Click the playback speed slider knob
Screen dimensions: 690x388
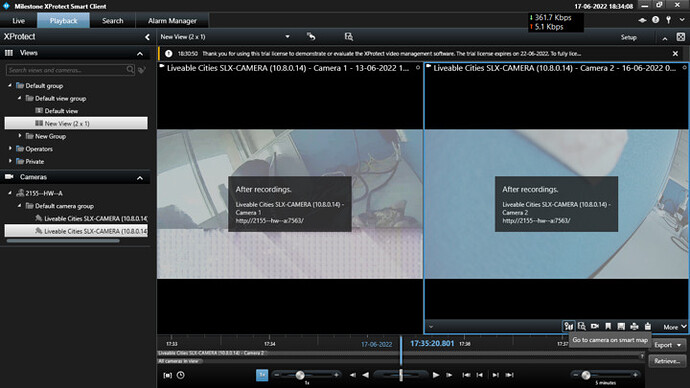coord(300,375)
